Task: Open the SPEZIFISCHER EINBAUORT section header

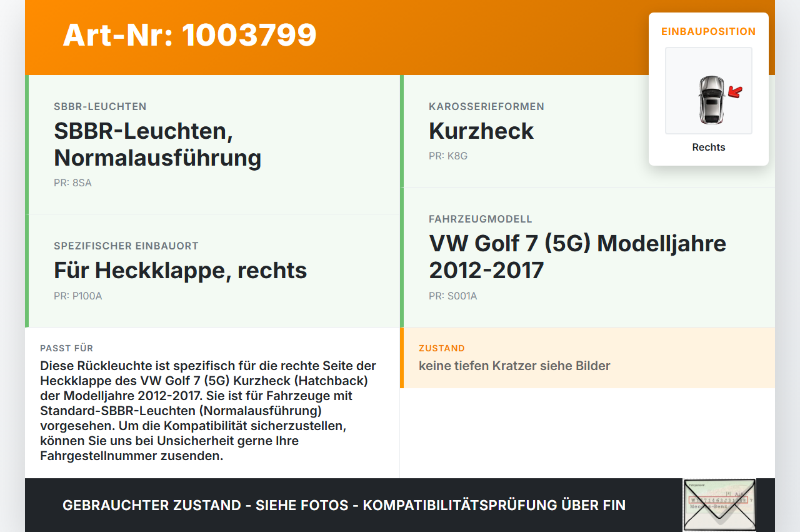Action: point(126,246)
